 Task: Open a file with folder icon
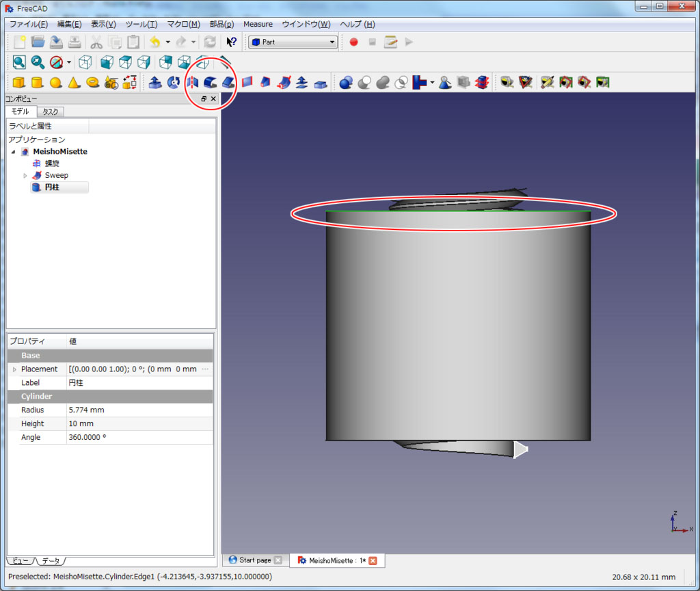[x=38, y=42]
